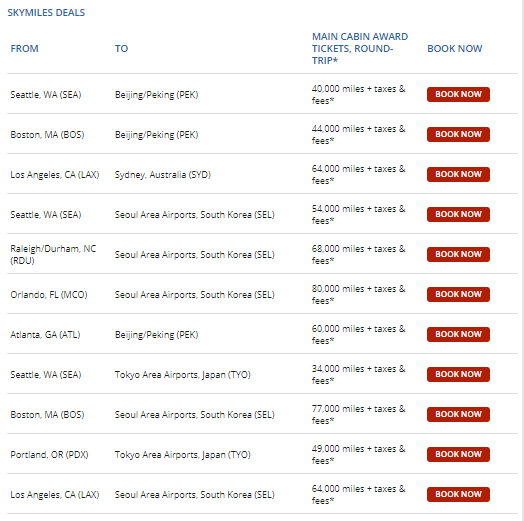Click the vertical scrollbar at right edge
This screenshot has width=524, height=521.
tap(522, 261)
